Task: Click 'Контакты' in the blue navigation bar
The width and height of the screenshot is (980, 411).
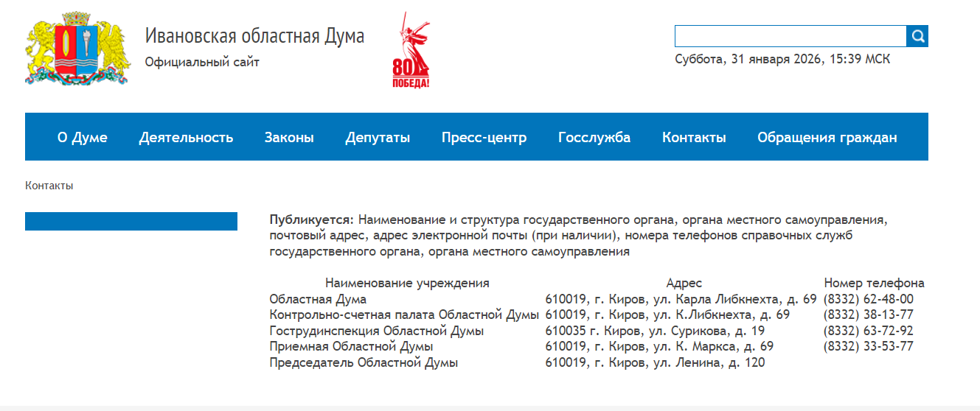Action: click(x=694, y=138)
